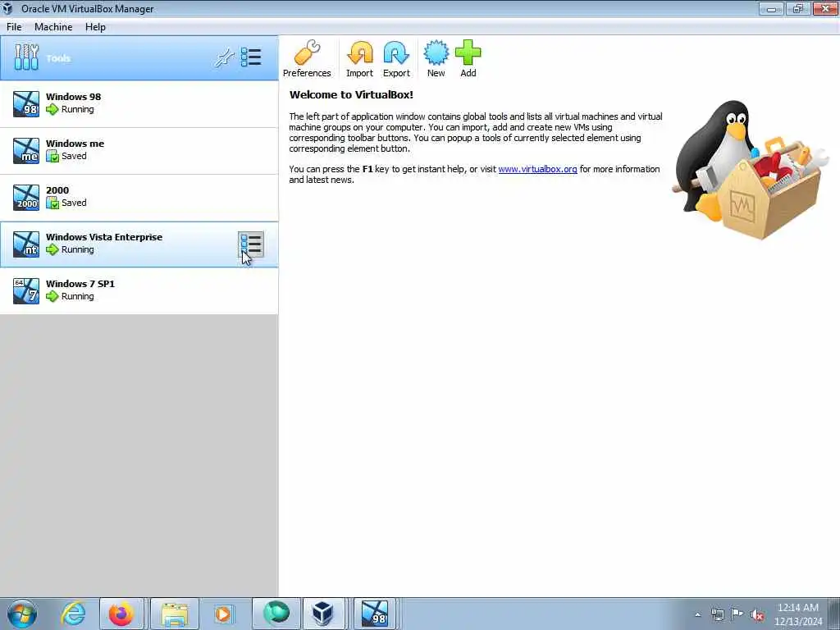Launch Firefox from the taskbar
840x630 pixels.
pyautogui.click(x=121, y=614)
